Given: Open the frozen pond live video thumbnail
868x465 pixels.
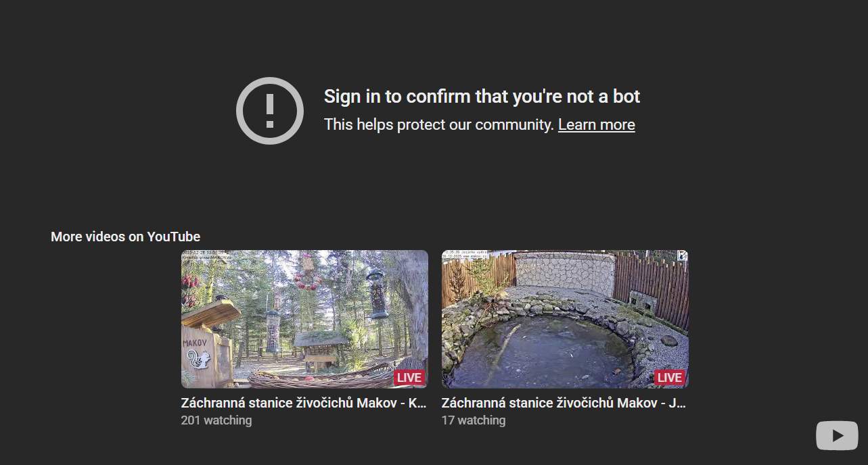Looking at the screenshot, I should tap(565, 319).
